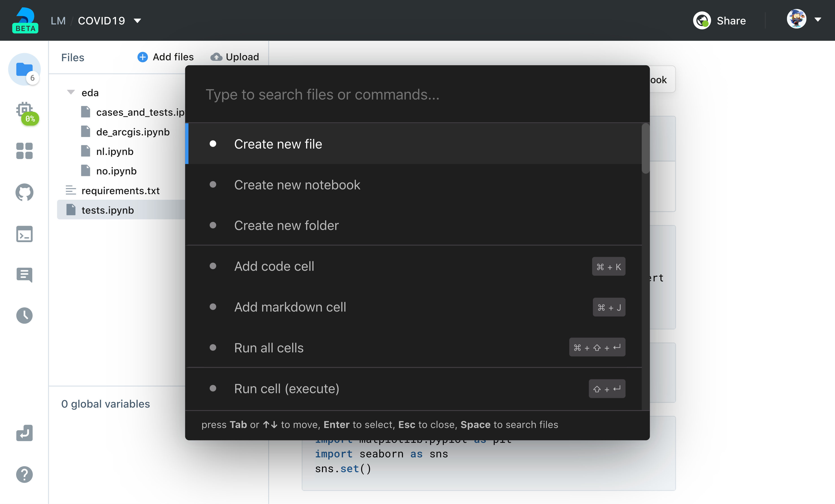Open the Share globe icon
The width and height of the screenshot is (835, 504).
pos(702,20)
